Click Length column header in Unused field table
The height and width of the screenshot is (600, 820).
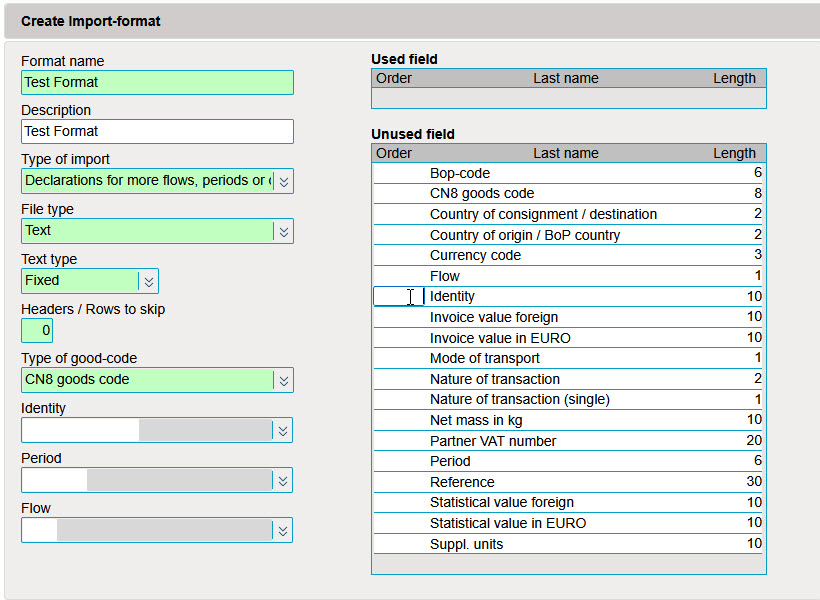click(x=734, y=153)
